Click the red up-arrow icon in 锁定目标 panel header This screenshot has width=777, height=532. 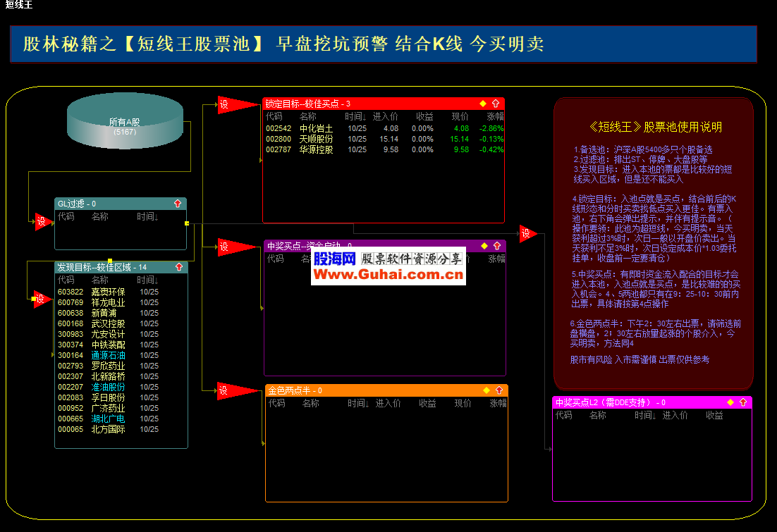click(496, 104)
